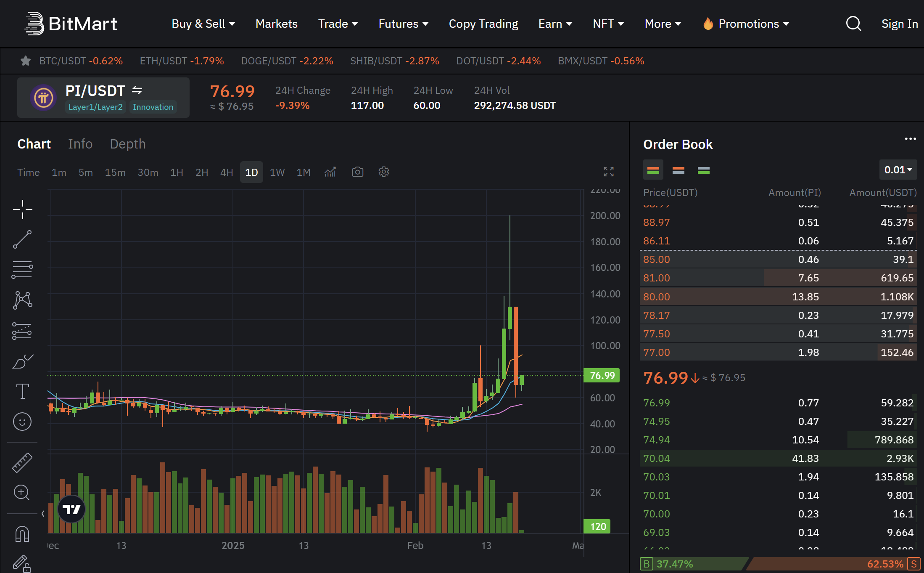Viewport: 924px width, 573px height.
Task: Collapse the drawing toolbar arrow
Action: tap(43, 514)
